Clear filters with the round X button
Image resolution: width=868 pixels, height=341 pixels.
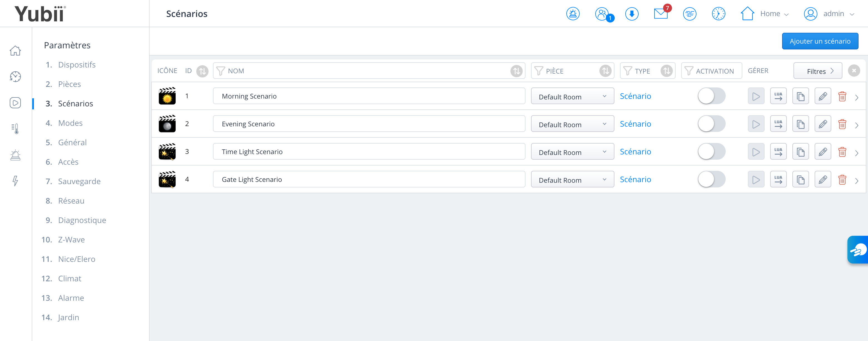854,71
